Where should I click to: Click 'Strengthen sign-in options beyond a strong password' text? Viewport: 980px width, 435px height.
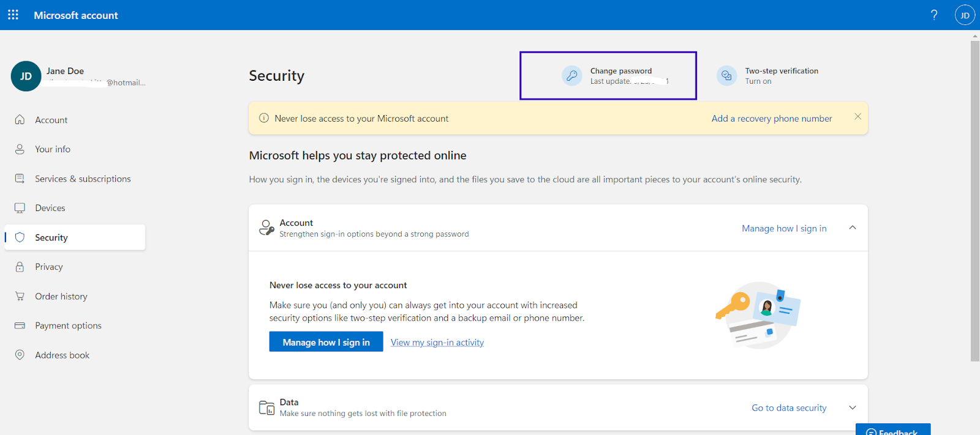pyautogui.click(x=374, y=234)
